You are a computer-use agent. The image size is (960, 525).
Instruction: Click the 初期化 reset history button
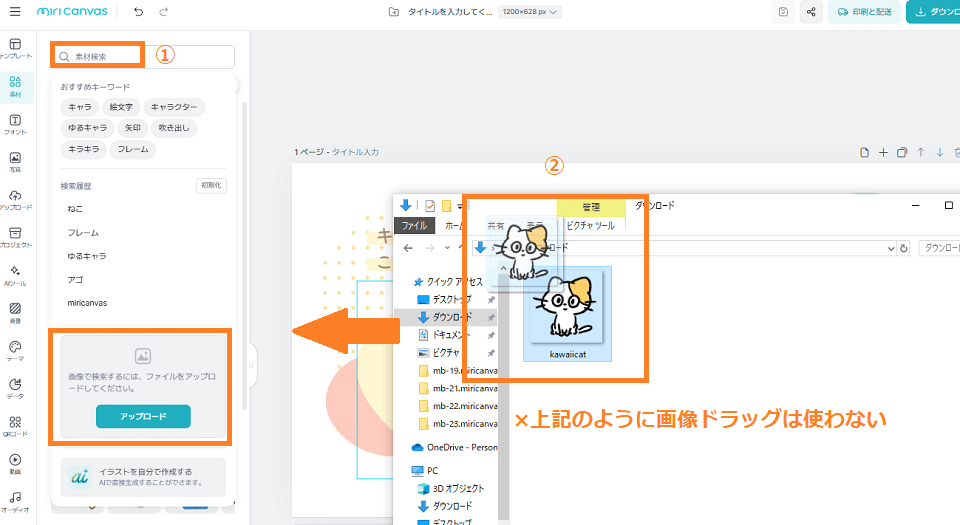(211, 185)
